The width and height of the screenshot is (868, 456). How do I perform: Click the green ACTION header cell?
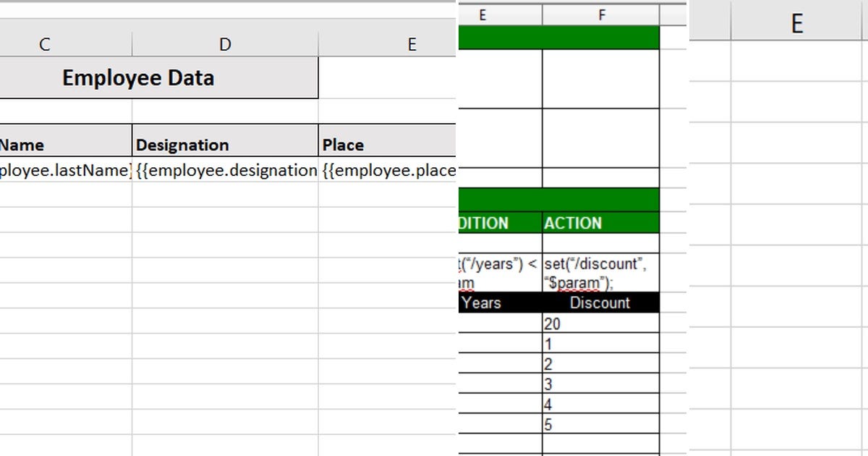tap(600, 222)
